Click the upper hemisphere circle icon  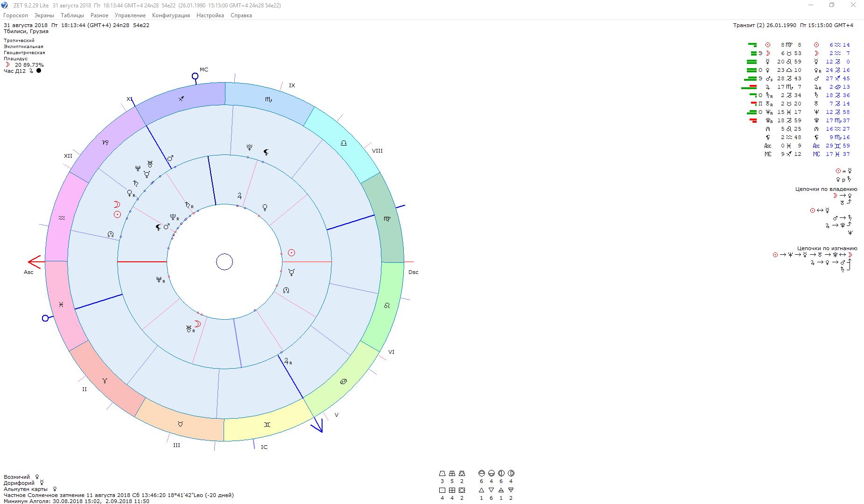(x=481, y=473)
